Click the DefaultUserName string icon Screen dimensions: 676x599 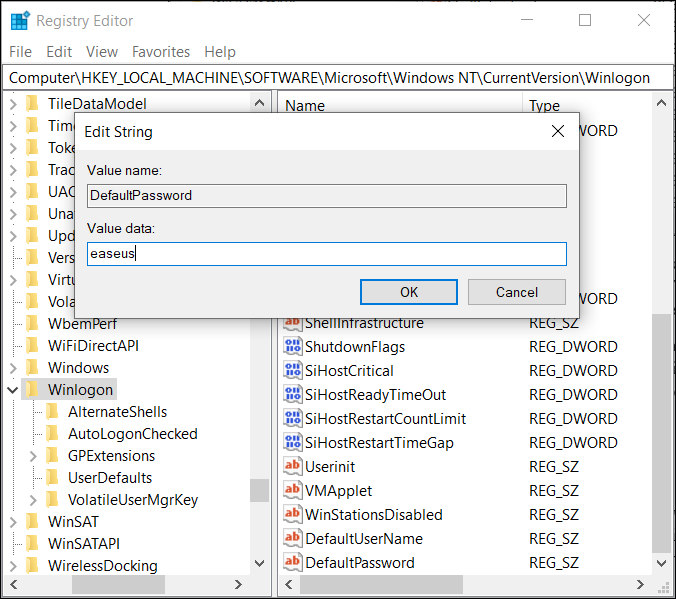pos(292,538)
